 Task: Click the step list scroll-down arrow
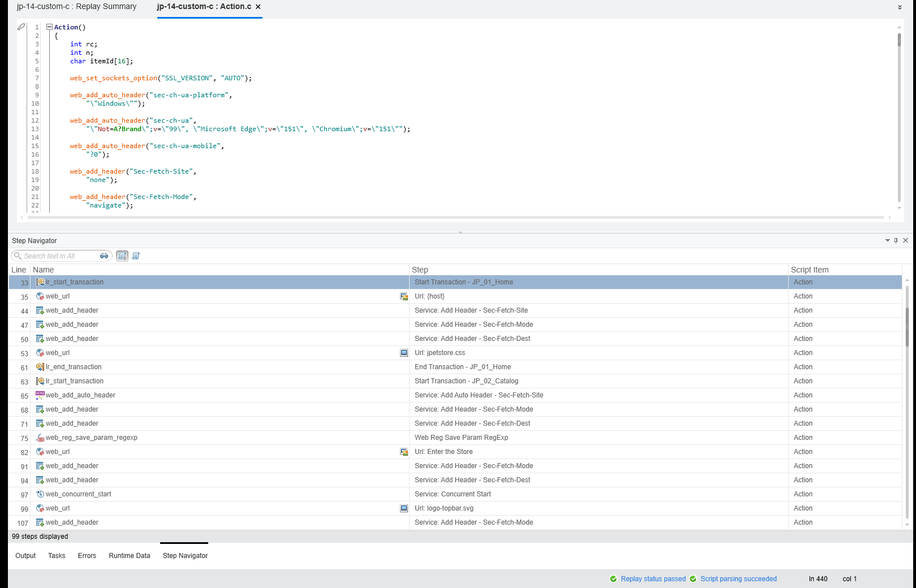pos(908,525)
